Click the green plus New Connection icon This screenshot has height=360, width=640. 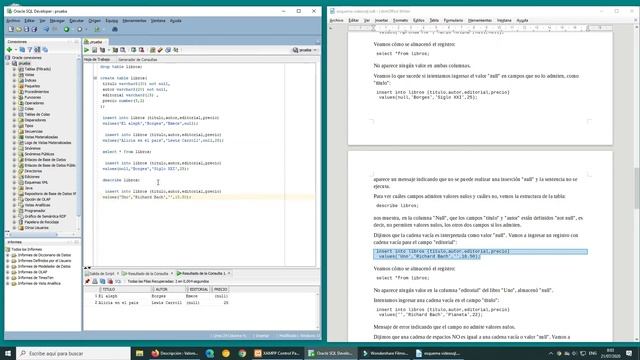coord(9,50)
